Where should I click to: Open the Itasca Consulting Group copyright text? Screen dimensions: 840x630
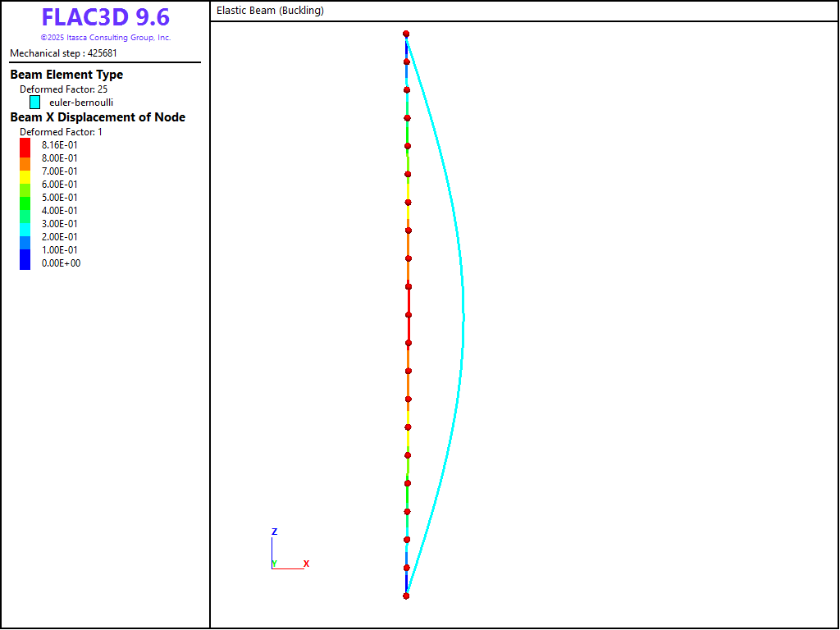tap(105, 38)
